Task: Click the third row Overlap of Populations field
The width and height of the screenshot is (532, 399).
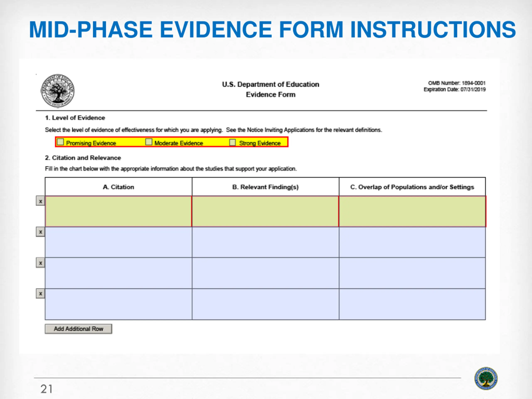Action: 412,273
